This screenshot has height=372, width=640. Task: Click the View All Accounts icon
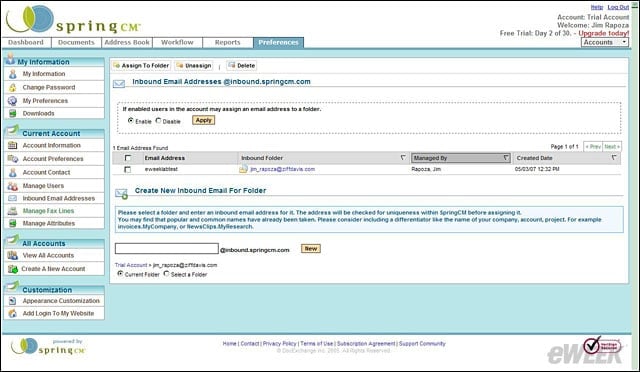(x=13, y=255)
